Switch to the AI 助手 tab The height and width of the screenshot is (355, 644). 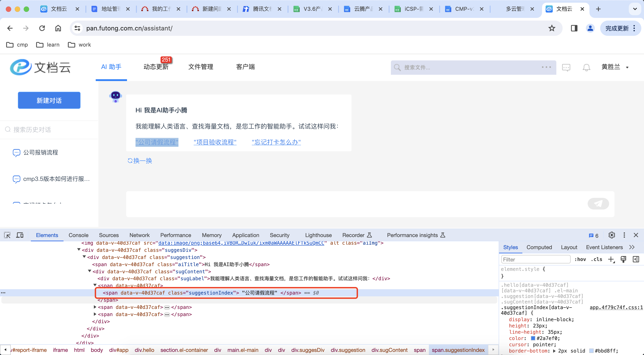click(x=111, y=67)
